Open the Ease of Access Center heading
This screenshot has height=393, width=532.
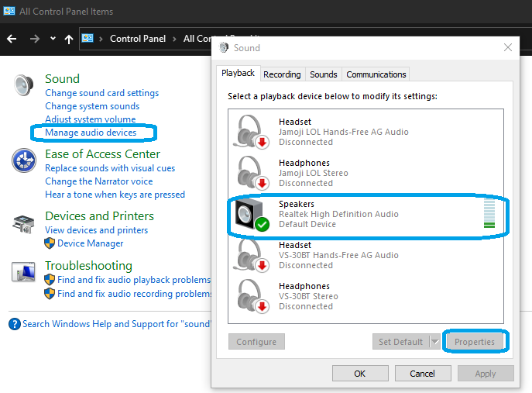102,154
